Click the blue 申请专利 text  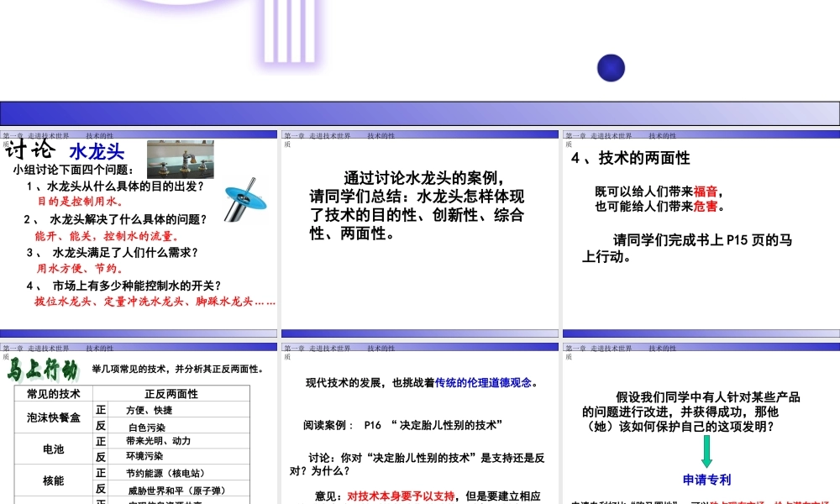[706, 480]
